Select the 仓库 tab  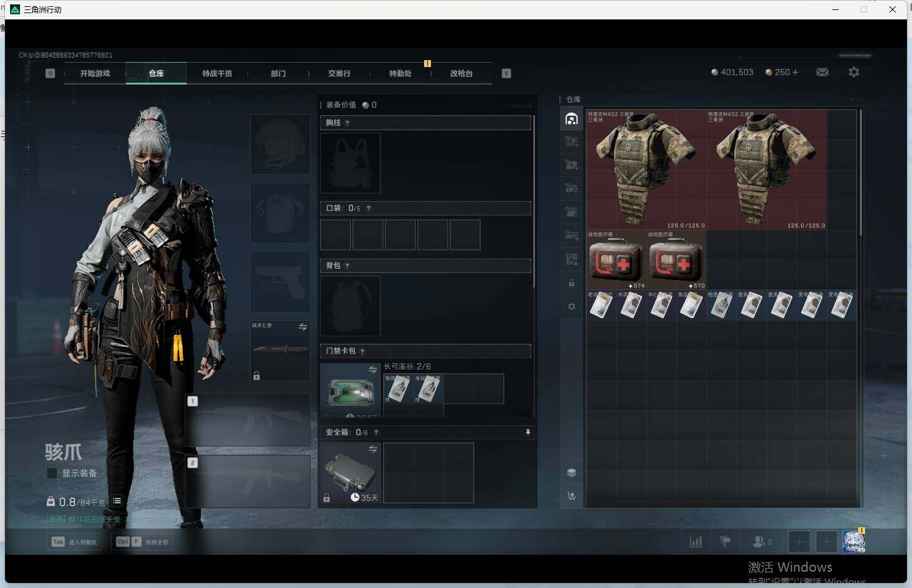(x=156, y=73)
